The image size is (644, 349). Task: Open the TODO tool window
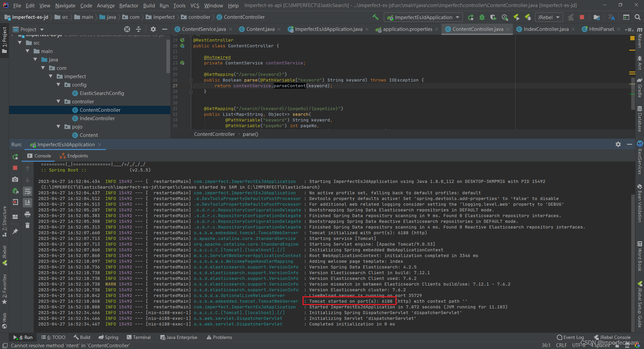pyautogui.click(x=53, y=337)
